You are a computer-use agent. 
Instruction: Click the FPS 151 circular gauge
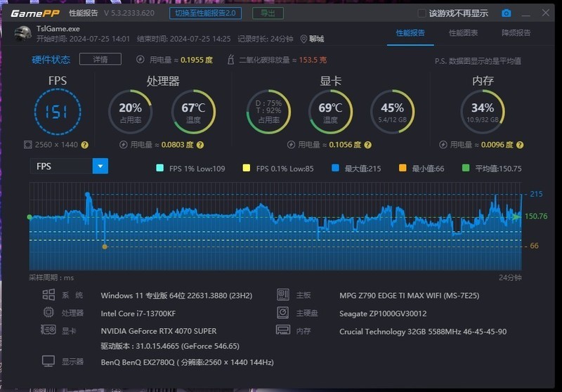[58, 112]
